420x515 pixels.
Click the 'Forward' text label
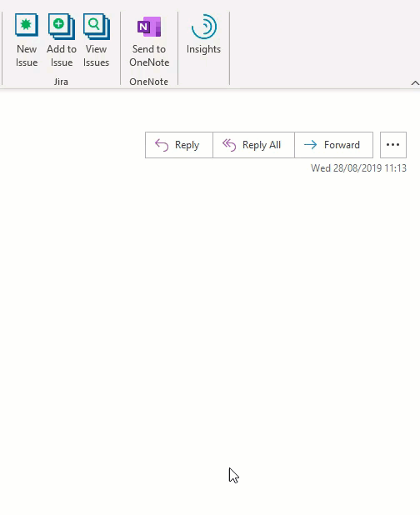[342, 145]
